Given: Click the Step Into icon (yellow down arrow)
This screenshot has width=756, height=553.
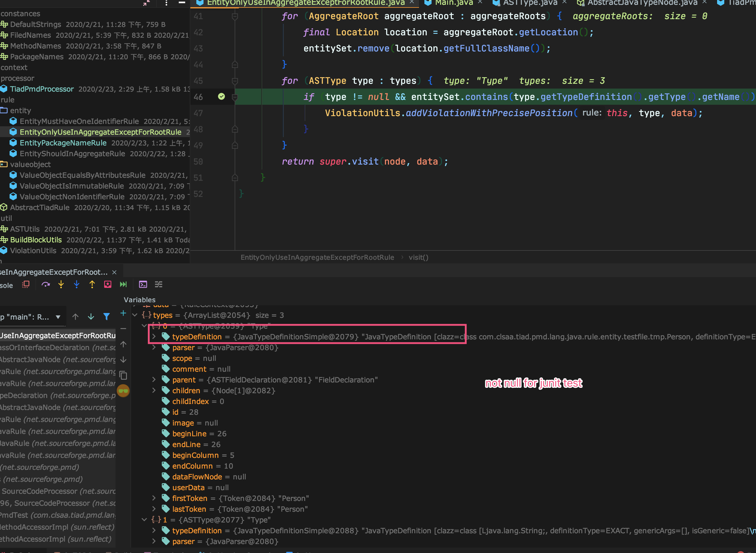Looking at the screenshot, I should (x=60, y=285).
